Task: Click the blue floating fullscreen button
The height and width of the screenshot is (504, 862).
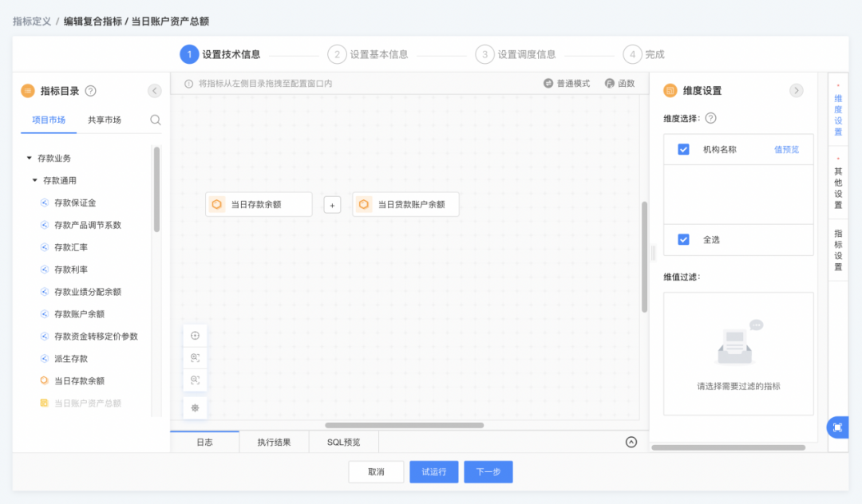Action: (838, 427)
